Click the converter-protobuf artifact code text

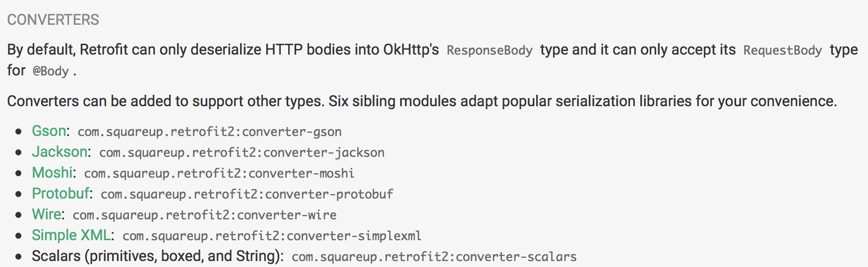pos(247,195)
